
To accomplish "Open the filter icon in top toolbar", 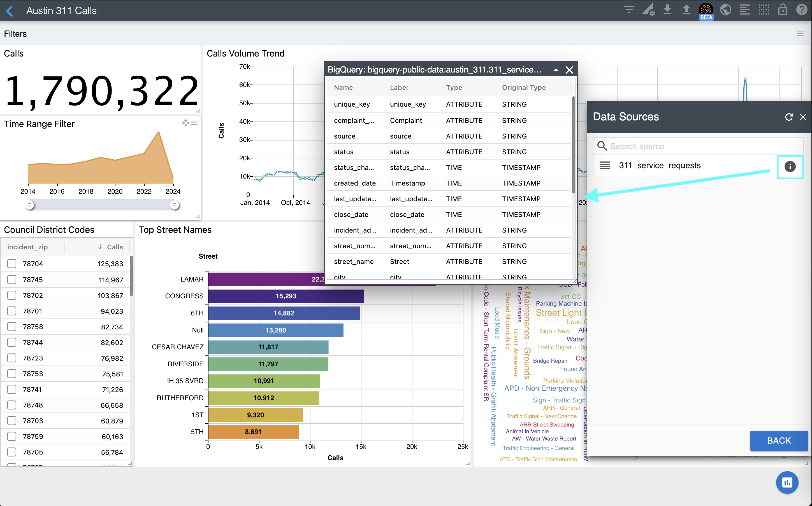I will 629,9.
